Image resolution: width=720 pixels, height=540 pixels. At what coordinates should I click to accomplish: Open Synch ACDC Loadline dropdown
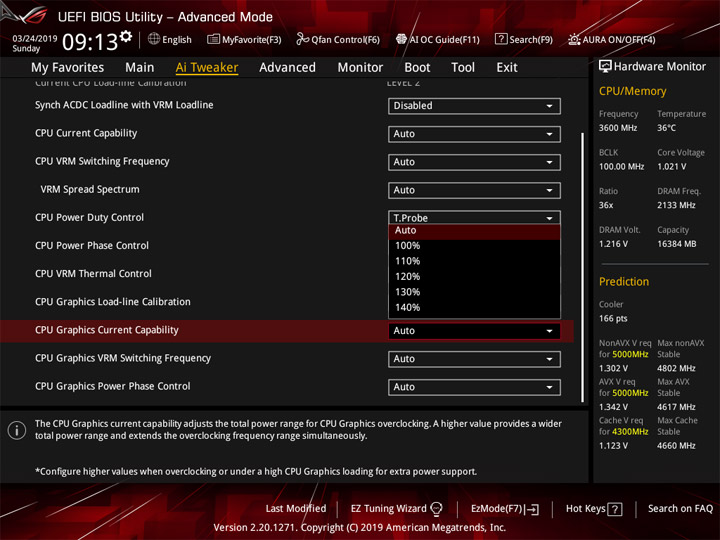point(474,106)
